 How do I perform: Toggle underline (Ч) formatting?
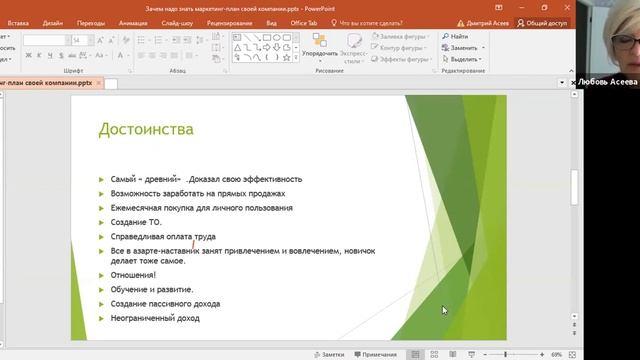coord(50,55)
